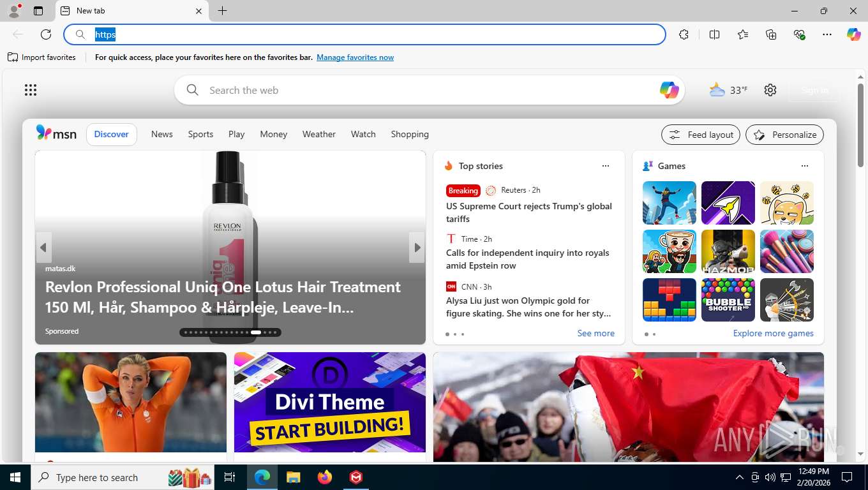Open the red flag crowd article image
Image resolution: width=868 pixels, height=490 pixels.
click(629, 407)
